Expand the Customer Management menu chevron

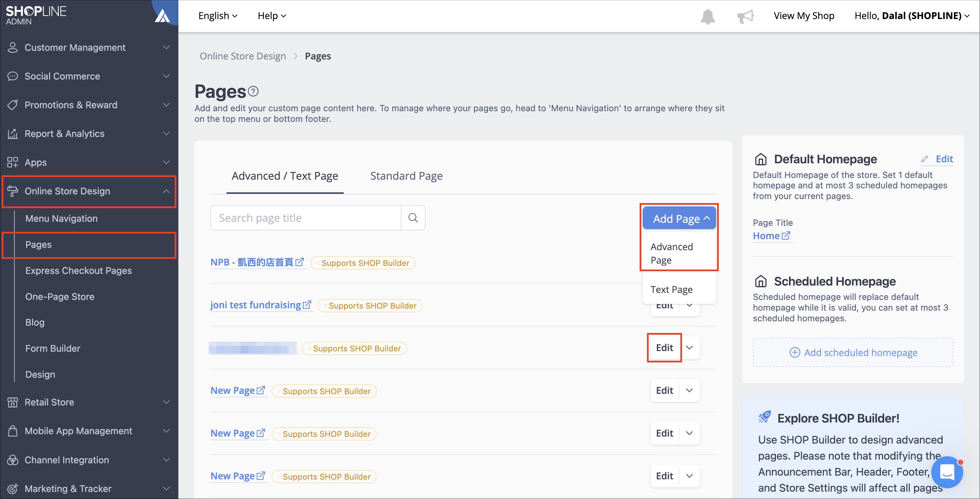click(166, 47)
